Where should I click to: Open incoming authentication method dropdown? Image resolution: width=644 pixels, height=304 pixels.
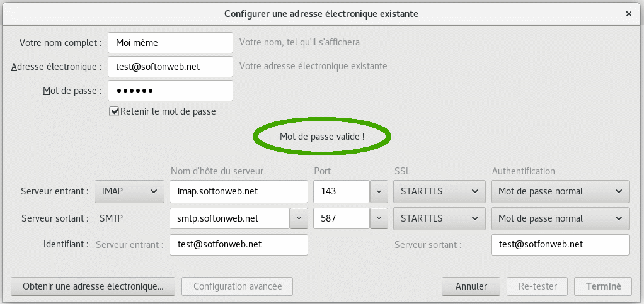[x=560, y=191]
